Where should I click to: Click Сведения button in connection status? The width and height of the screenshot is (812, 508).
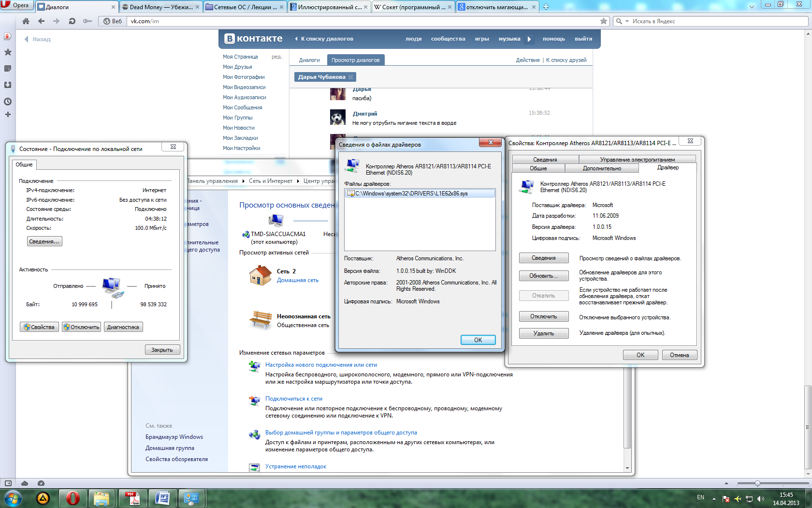click(x=44, y=241)
